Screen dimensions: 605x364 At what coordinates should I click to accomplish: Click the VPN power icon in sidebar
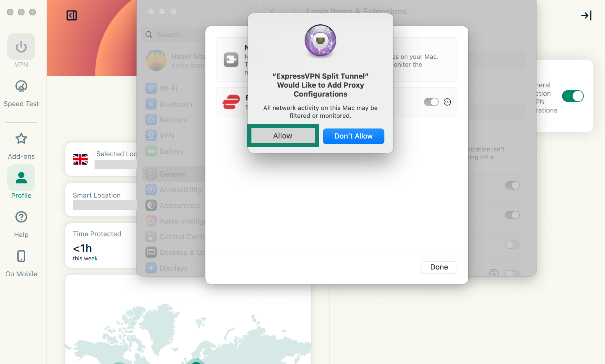[21, 47]
